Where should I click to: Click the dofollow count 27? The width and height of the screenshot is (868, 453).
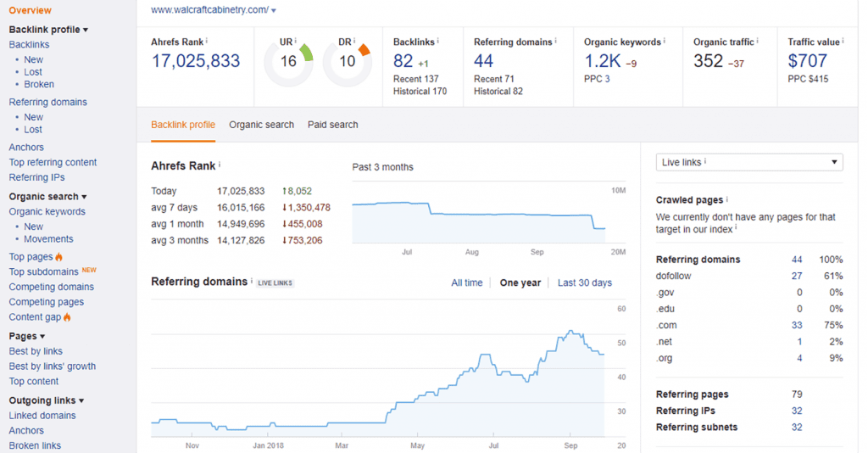tap(797, 276)
